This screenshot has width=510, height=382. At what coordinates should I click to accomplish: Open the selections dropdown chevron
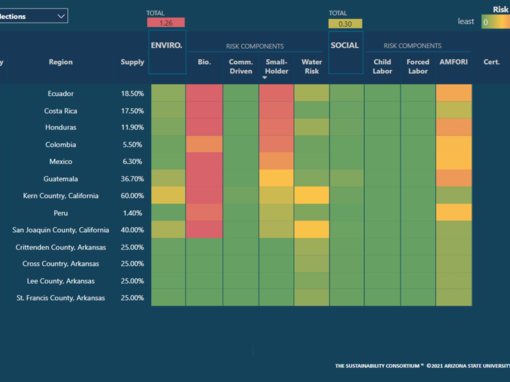tap(61, 16)
